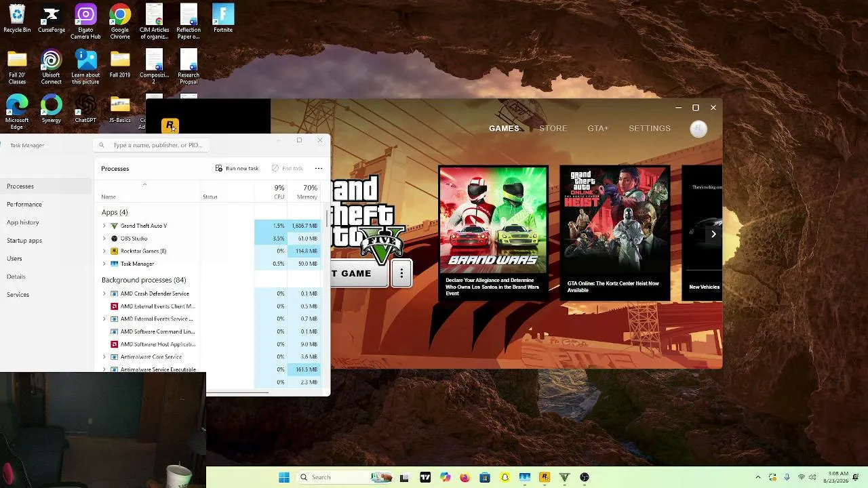Screen dimensions: 868x488
Task: Expand the Antimalware Core Service row
Action: [104, 357]
